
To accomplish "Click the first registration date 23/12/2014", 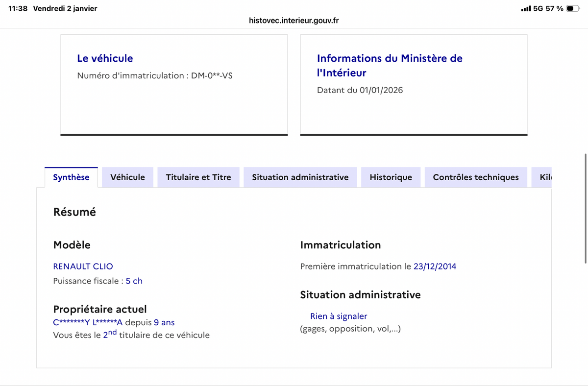I will pyautogui.click(x=435, y=266).
